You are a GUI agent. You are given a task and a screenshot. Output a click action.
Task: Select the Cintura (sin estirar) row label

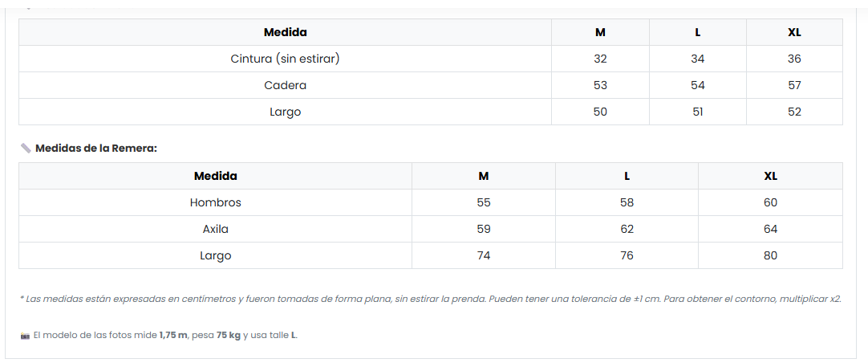click(x=285, y=59)
